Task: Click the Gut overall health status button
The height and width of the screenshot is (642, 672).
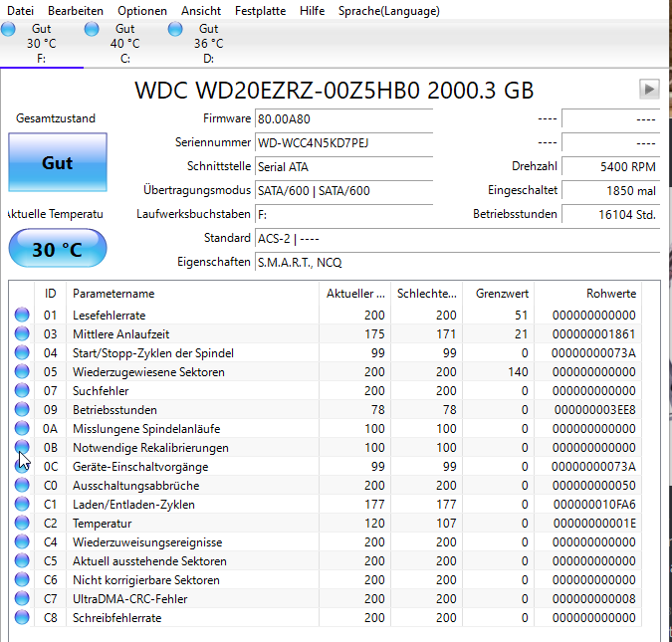Action: (x=58, y=162)
